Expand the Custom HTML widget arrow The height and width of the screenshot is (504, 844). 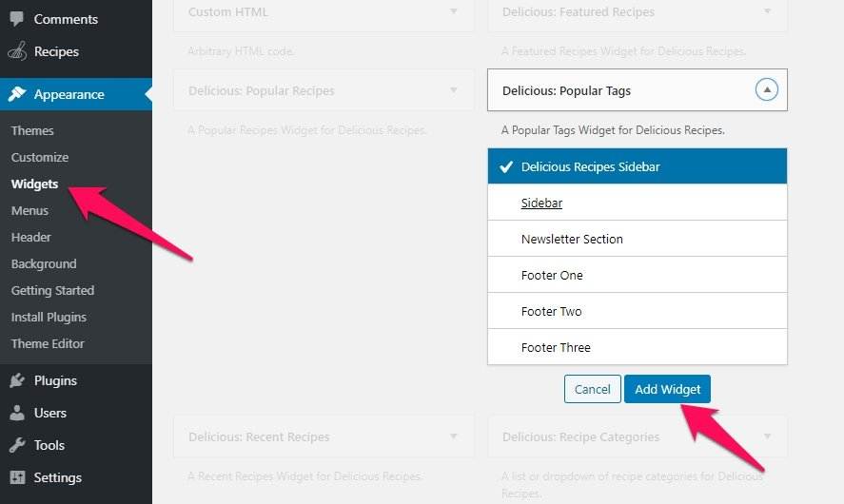(454, 11)
